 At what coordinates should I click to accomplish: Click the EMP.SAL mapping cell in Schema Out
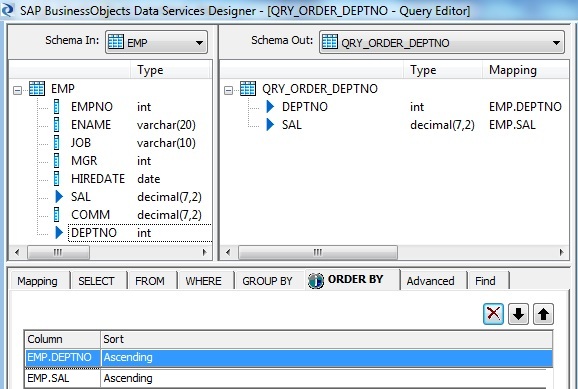pyautogui.click(x=512, y=125)
